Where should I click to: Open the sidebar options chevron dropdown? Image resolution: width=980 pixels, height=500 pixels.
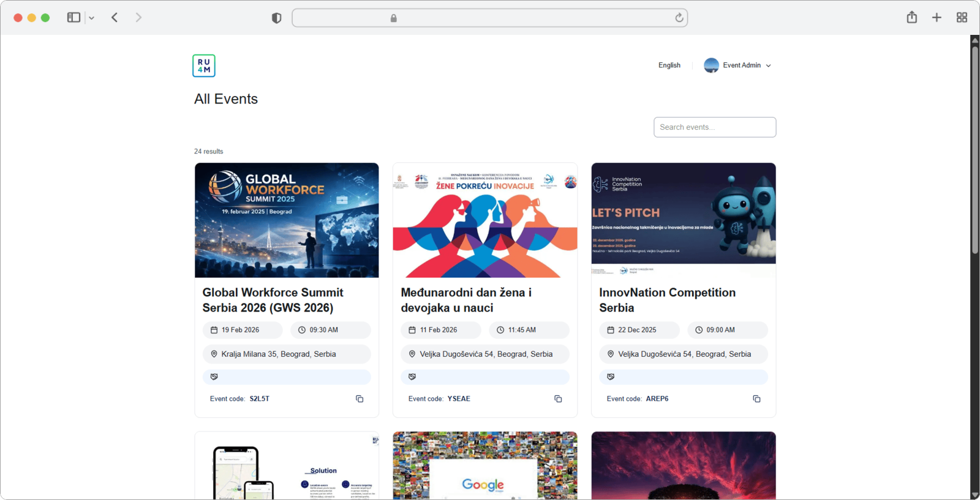click(92, 18)
